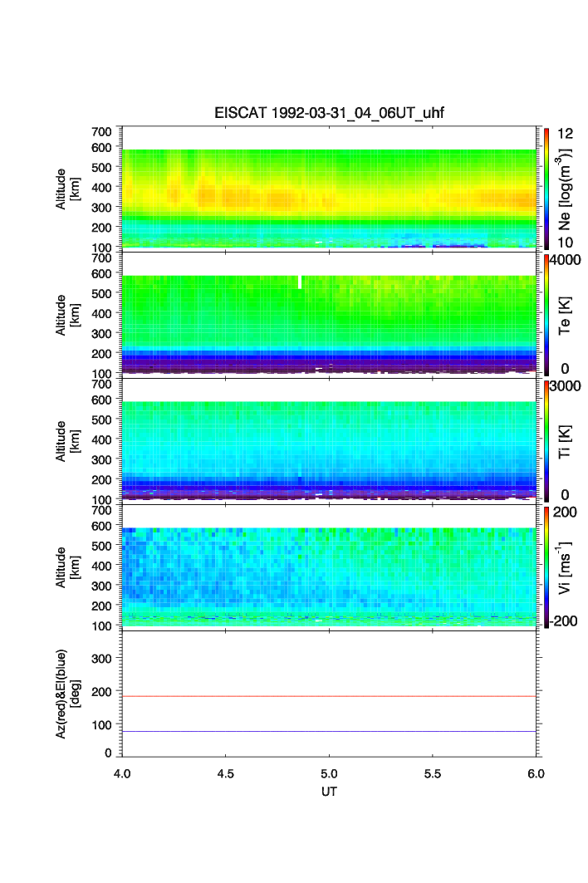Click the Ne [log(m-3)] colorbar

click(546, 189)
